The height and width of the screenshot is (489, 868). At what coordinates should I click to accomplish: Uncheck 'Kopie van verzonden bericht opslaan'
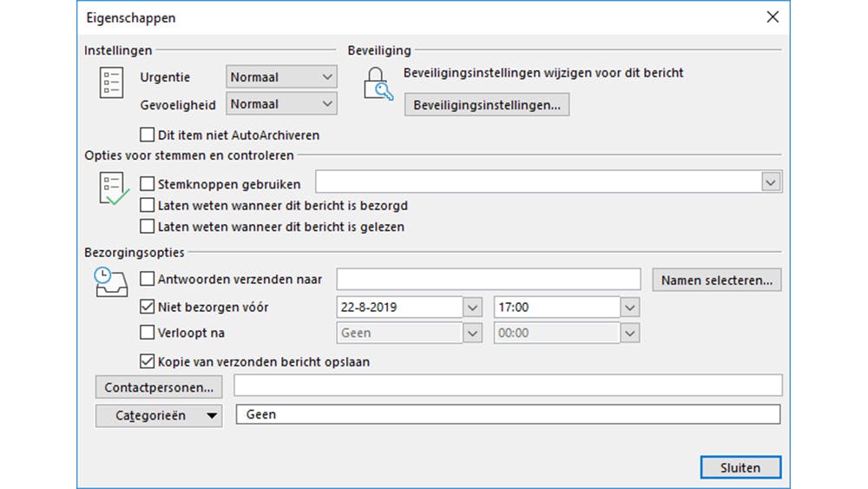(147, 361)
